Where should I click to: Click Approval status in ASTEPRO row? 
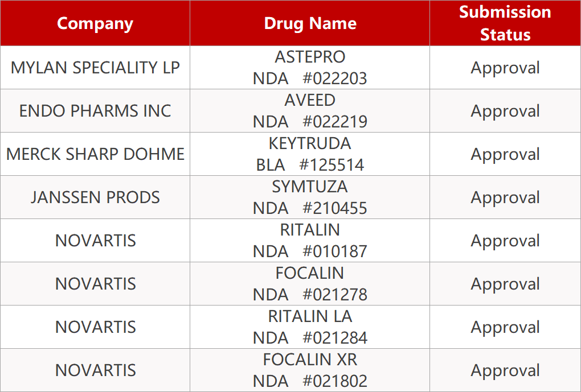[x=505, y=68]
